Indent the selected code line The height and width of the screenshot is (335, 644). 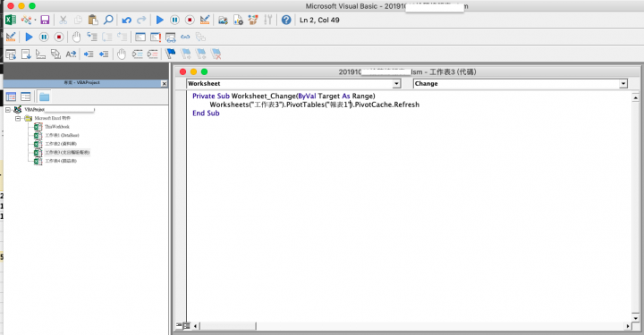[89, 54]
